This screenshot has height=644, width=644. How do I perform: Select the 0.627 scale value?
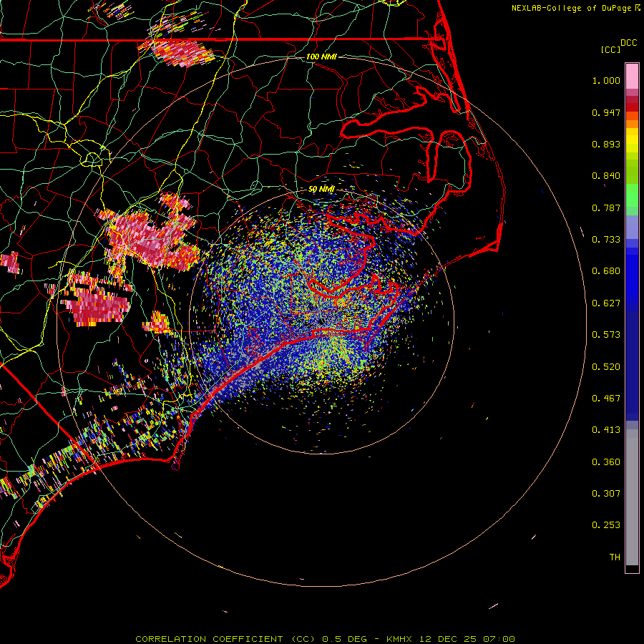coord(606,303)
